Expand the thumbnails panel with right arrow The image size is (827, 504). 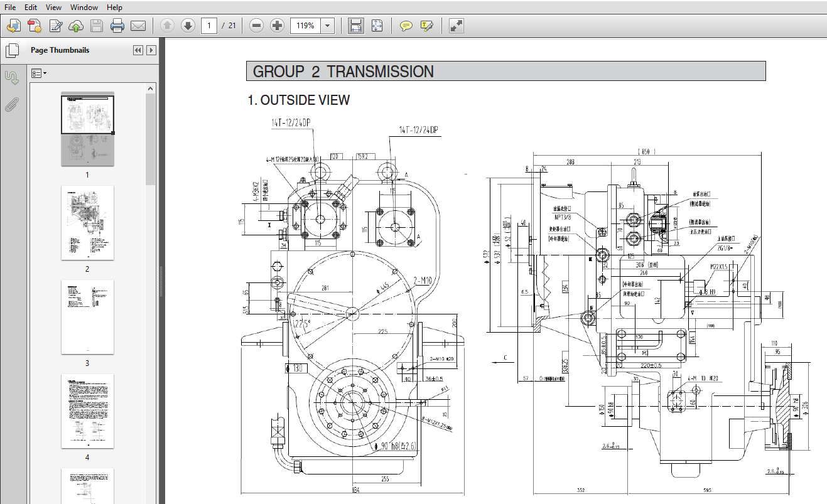pos(151,50)
